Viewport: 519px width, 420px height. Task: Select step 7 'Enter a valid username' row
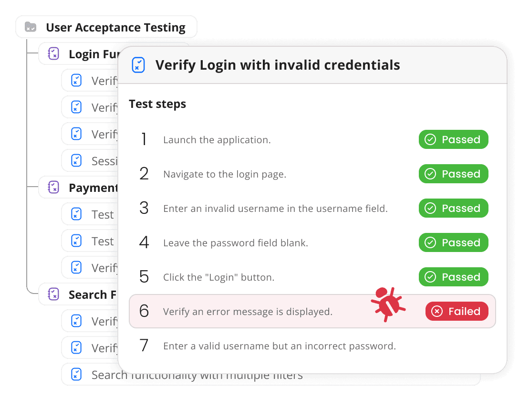279,346
